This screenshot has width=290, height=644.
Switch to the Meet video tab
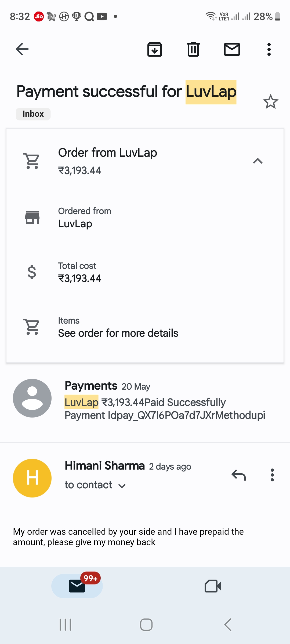pyautogui.click(x=213, y=586)
